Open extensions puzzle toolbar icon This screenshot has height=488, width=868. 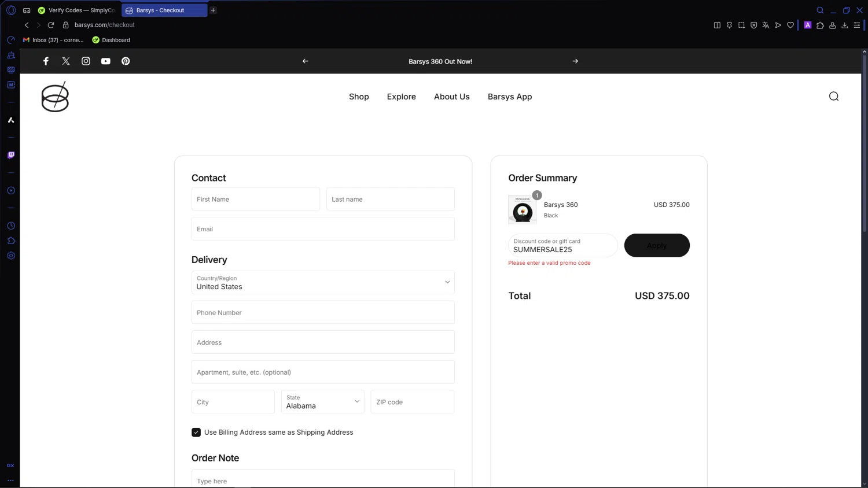(820, 25)
